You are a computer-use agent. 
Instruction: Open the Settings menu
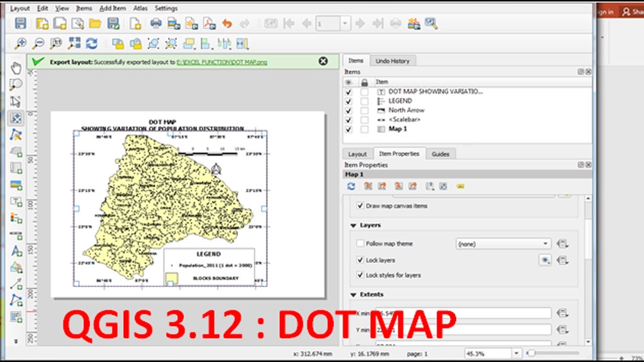[166, 9]
